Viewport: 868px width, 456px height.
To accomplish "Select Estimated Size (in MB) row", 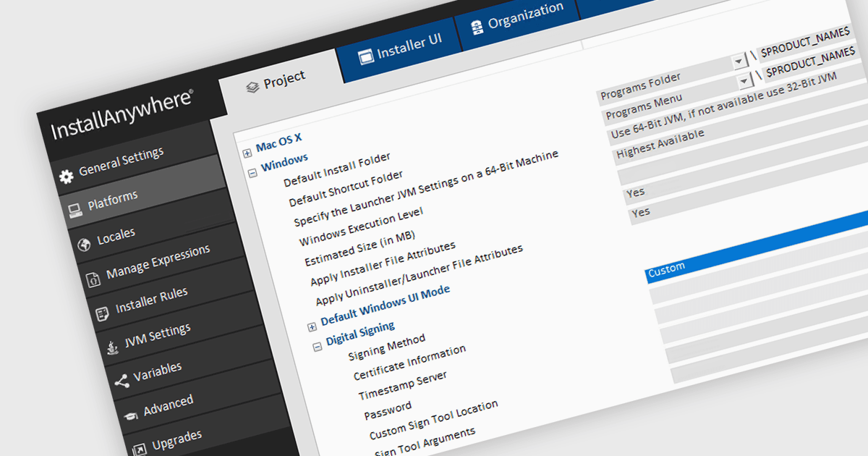I will (x=360, y=250).
